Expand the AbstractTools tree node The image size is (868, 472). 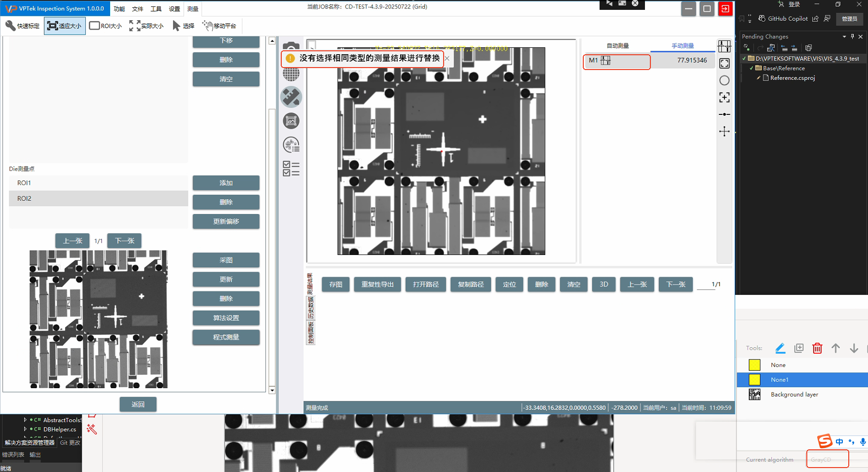[25, 420]
